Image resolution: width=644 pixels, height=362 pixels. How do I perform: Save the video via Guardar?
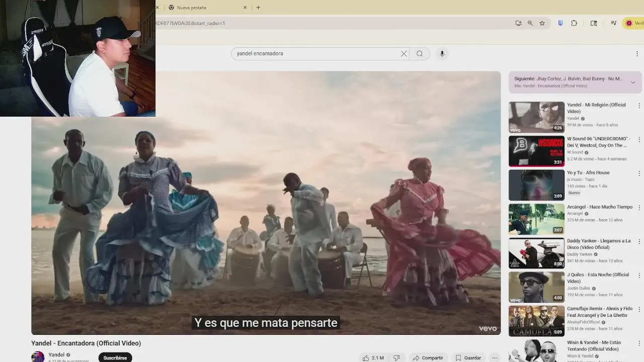click(468, 358)
